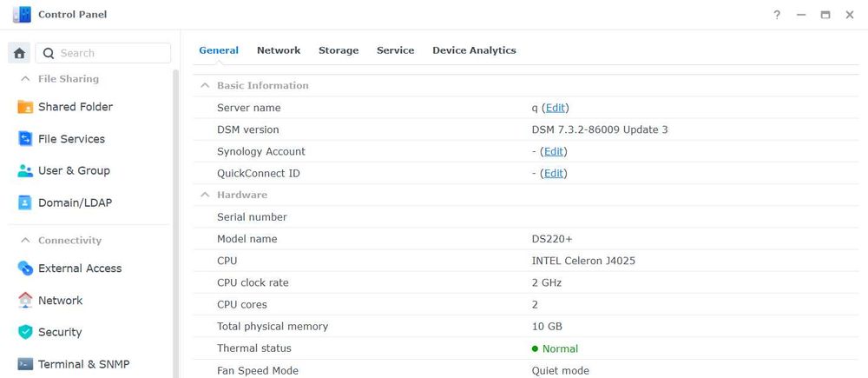This screenshot has height=378, width=868.
Task: Open the User & Group icon
Action: (25, 170)
